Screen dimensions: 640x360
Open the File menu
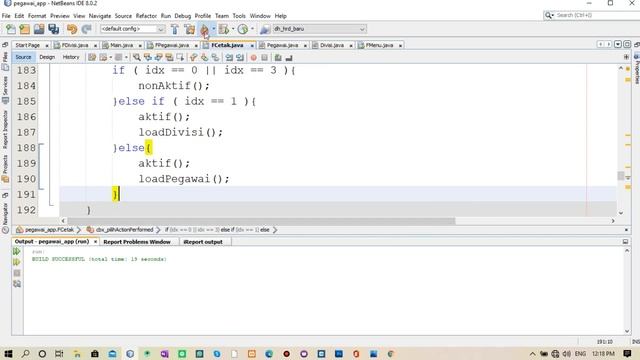click(x=6, y=16)
